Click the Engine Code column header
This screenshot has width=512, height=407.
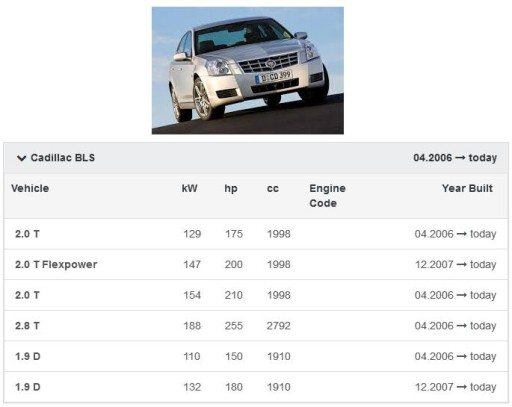point(327,196)
